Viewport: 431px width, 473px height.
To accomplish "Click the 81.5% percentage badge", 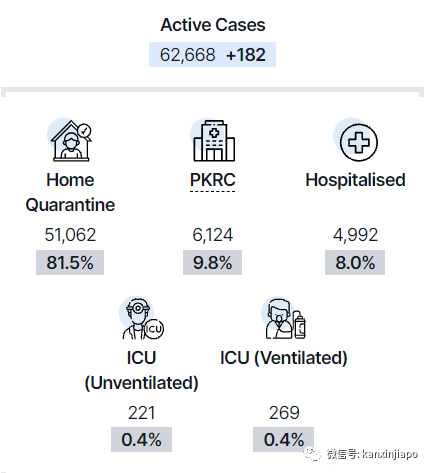I will (70, 262).
